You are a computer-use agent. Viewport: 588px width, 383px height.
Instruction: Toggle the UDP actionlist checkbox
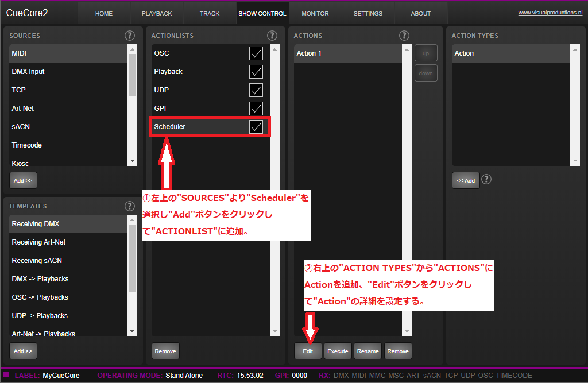point(256,90)
